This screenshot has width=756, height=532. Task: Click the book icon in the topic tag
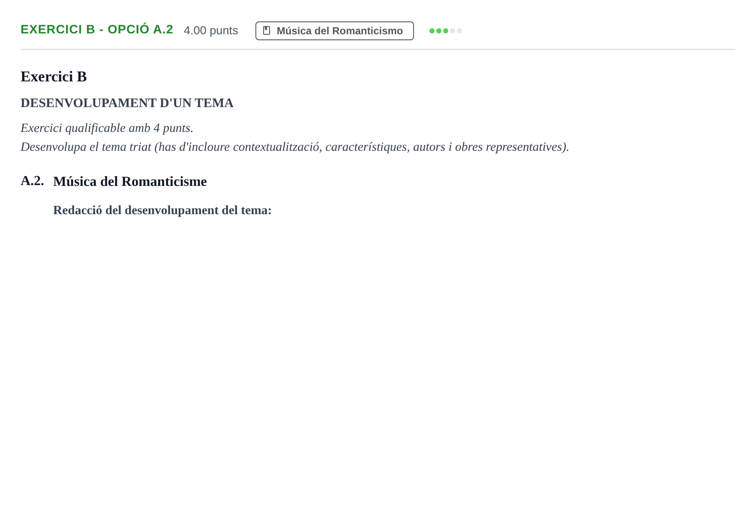(x=267, y=31)
